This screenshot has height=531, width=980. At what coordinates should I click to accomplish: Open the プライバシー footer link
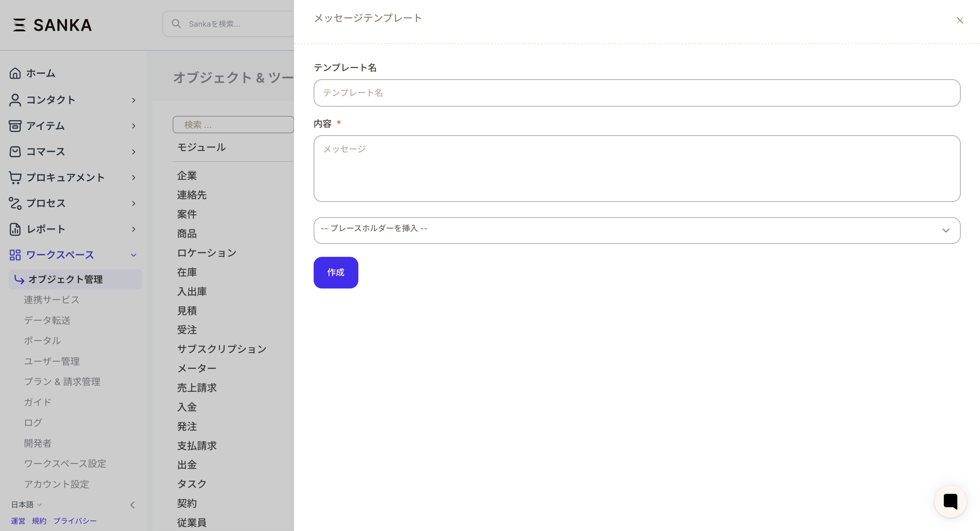click(x=75, y=521)
